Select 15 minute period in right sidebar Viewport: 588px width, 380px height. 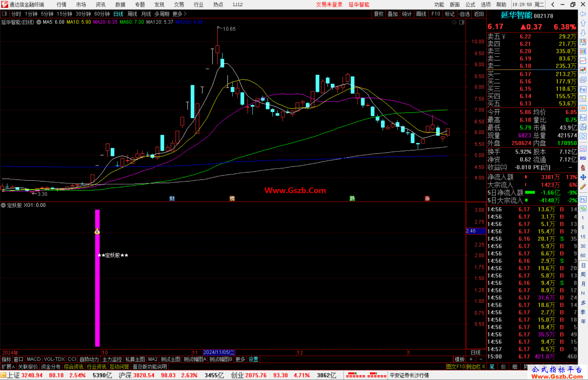(x=583, y=237)
